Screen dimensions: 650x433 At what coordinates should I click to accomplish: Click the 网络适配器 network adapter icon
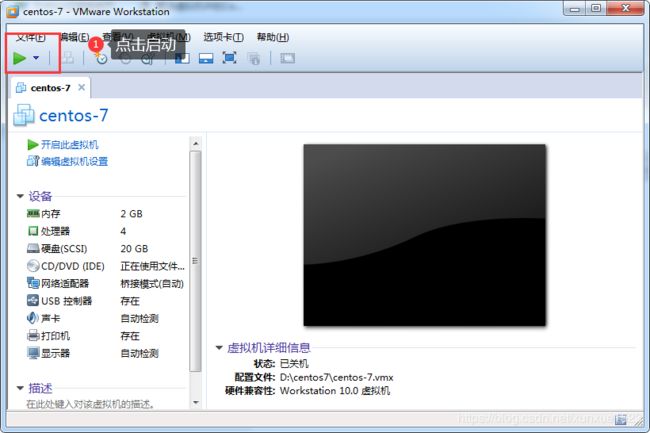(x=33, y=283)
